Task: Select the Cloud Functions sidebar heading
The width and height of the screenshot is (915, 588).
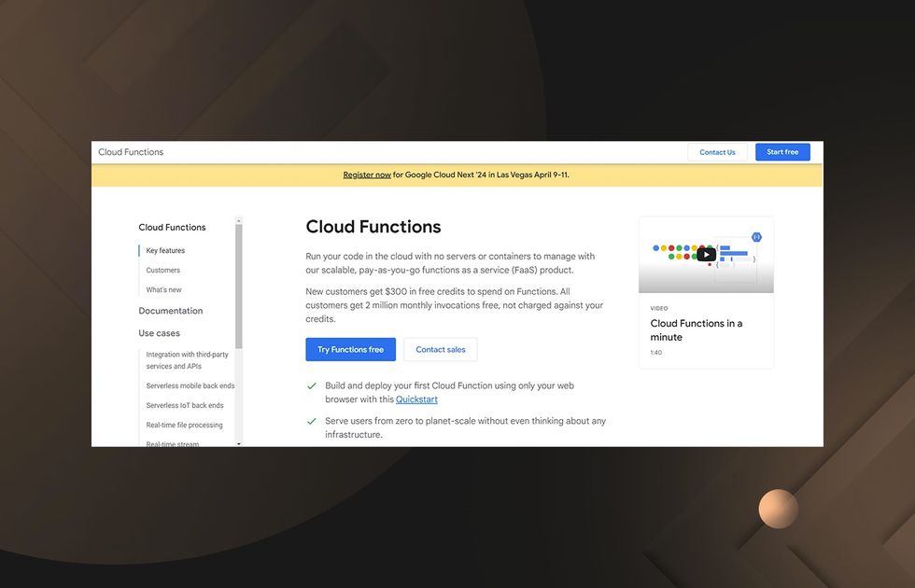Action: tap(172, 228)
